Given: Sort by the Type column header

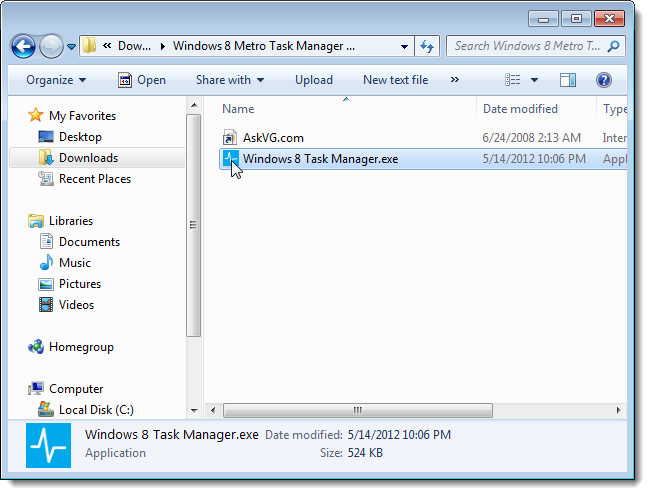Looking at the screenshot, I should point(614,109).
